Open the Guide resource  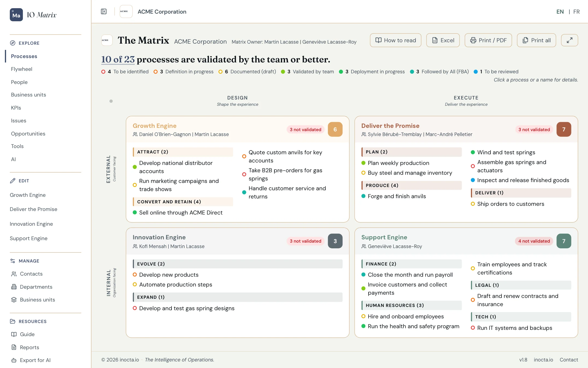click(23, 334)
